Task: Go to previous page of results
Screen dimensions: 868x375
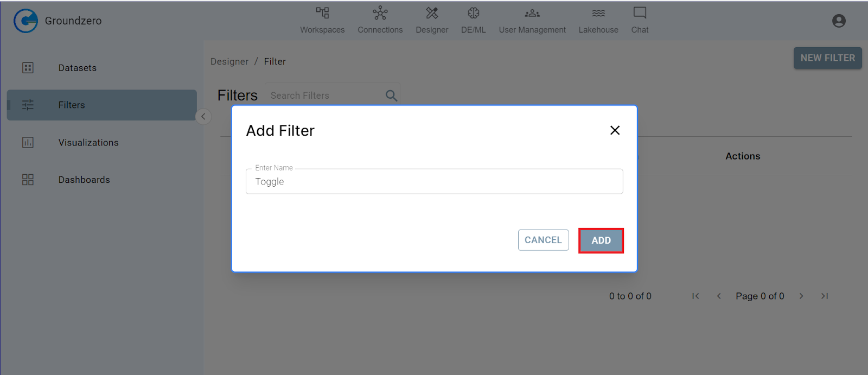Action: (719, 296)
